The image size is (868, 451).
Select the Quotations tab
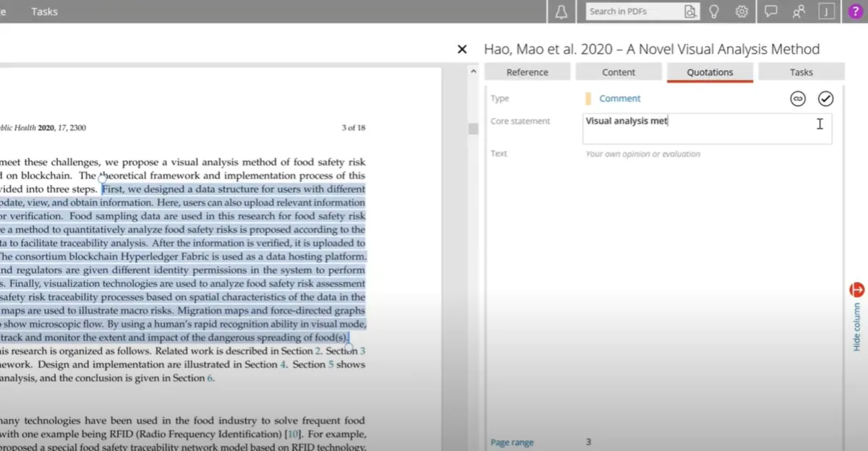tap(710, 72)
